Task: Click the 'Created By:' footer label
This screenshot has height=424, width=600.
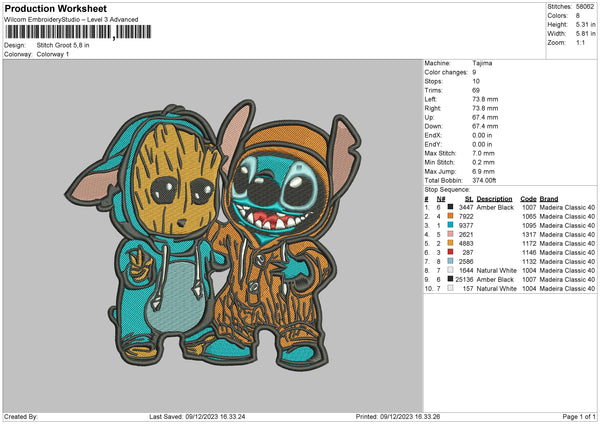Action: pyautogui.click(x=21, y=417)
